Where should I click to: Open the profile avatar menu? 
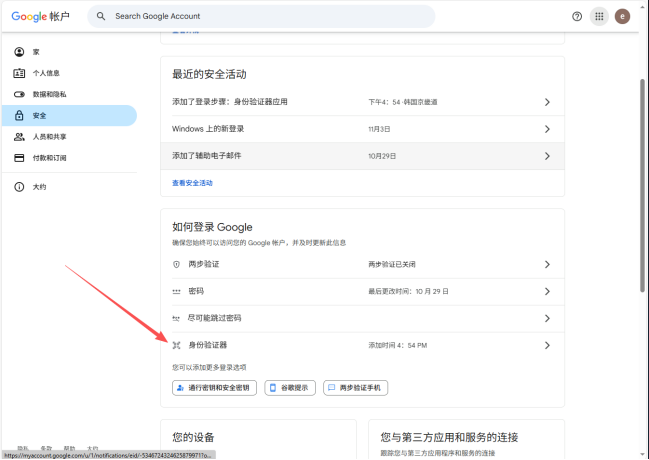coord(623,16)
